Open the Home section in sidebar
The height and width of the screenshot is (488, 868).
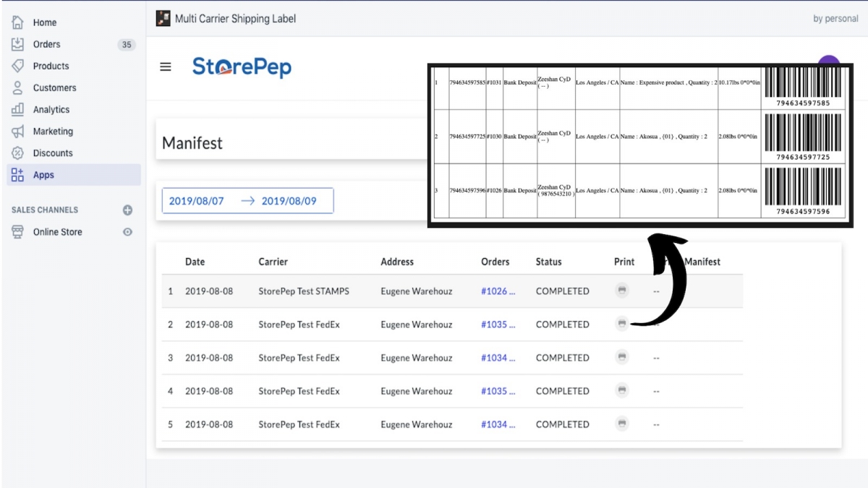point(44,22)
